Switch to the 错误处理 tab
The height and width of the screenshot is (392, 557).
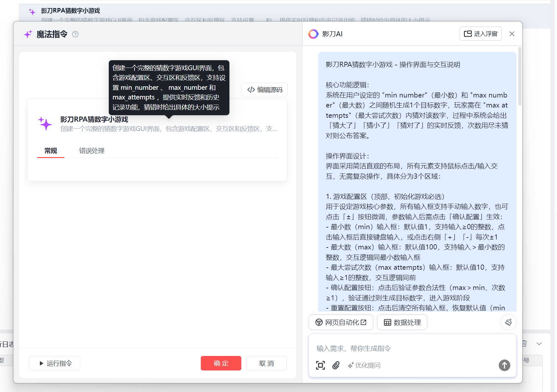click(92, 151)
